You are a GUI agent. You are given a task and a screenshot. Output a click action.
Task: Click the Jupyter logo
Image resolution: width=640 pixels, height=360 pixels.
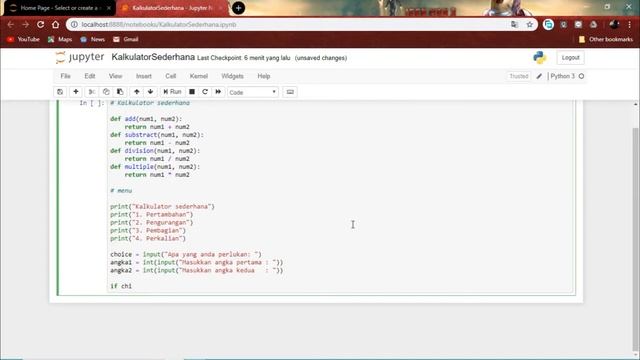click(80, 58)
